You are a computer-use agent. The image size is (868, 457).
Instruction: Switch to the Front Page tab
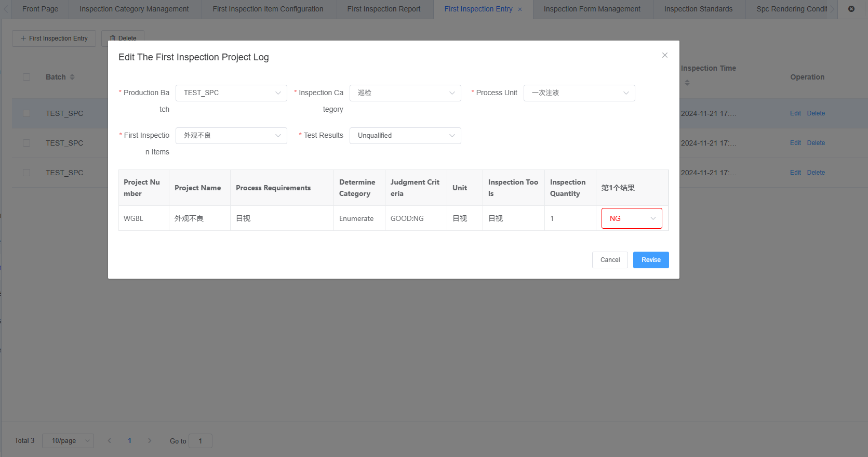[x=41, y=9]
